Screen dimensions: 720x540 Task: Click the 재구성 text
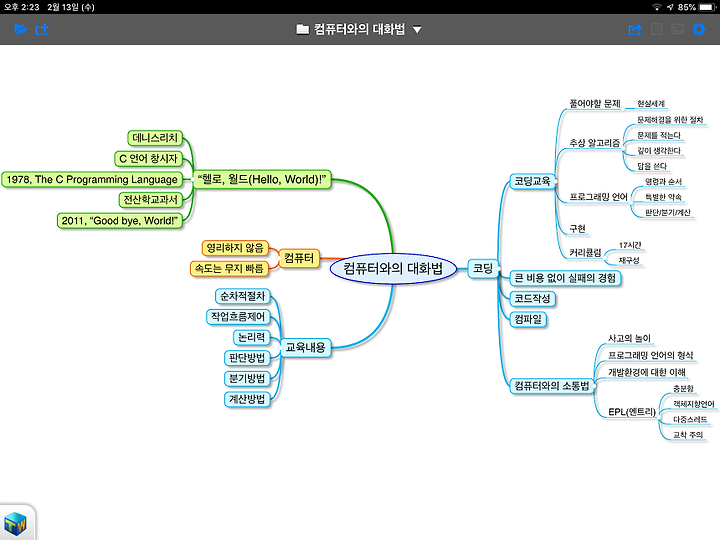pos(629,260)
